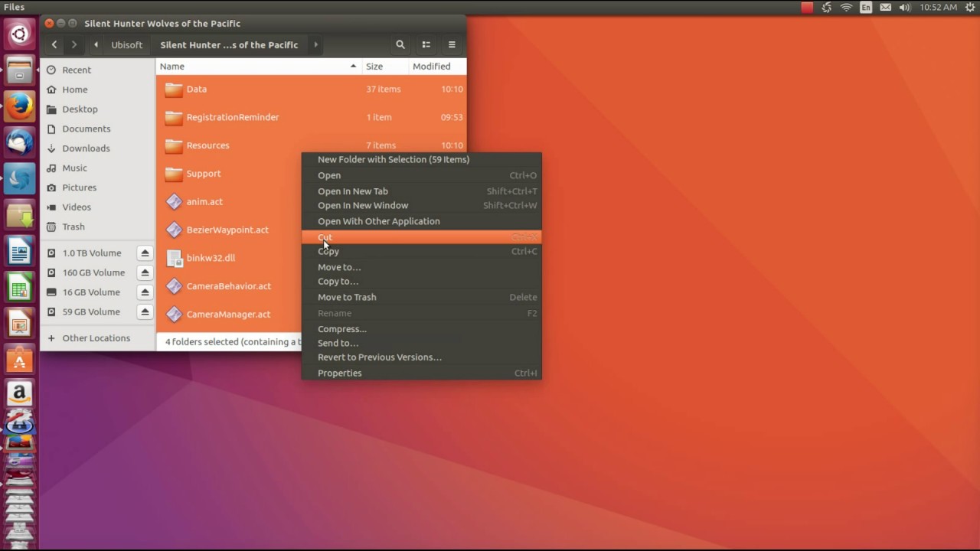Show earlier path segments with left arrow
This screenshot has height=551, width=980.
[x=96, y=45]
